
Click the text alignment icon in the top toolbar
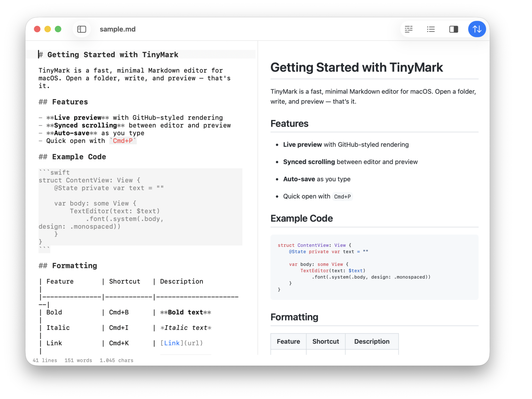409,29
